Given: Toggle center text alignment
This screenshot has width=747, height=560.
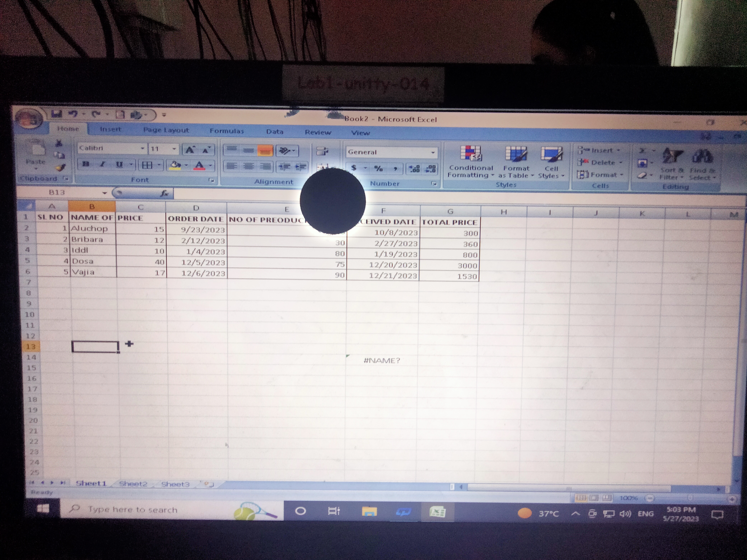Looking at the screenshot, I should [249, 166].
